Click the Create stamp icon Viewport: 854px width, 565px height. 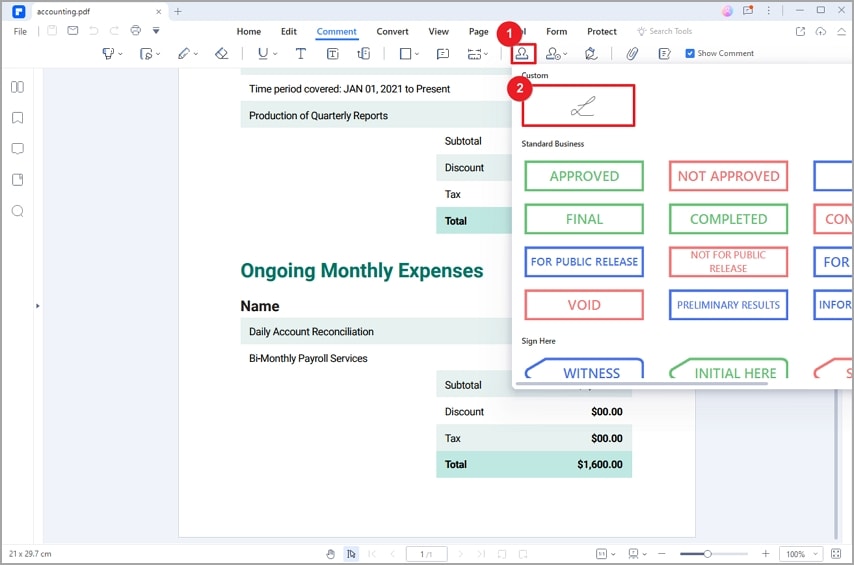(x=553, y=53)
